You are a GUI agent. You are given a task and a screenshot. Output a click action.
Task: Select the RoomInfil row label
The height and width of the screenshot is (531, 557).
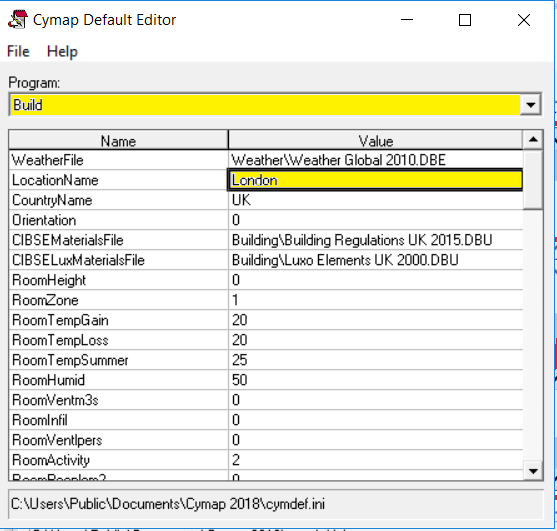point(118,420)
